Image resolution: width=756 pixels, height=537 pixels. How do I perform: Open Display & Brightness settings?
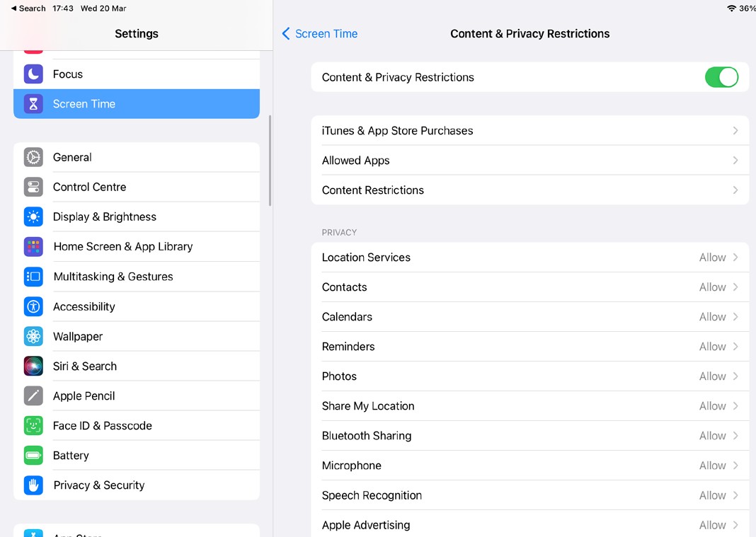[x=137, y=217]
